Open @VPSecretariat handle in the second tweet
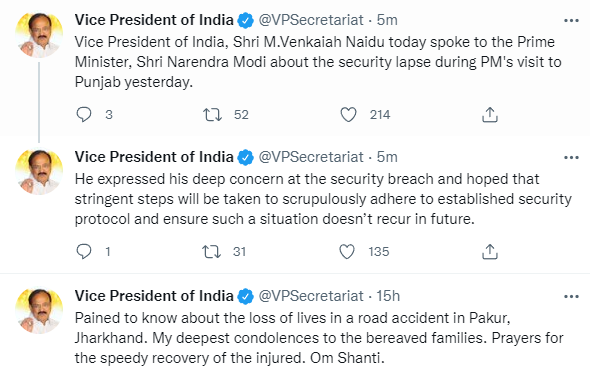The height and width of the screenshot is (380, 590). 311,157
